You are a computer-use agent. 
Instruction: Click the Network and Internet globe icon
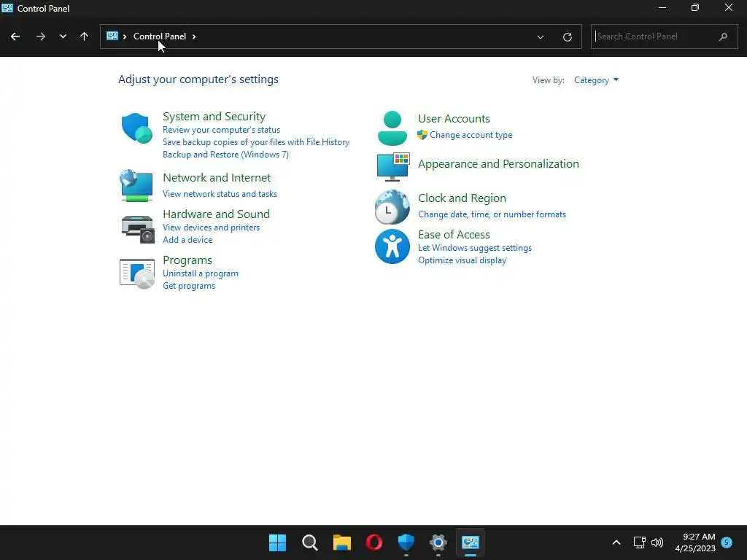click(136, 185)
